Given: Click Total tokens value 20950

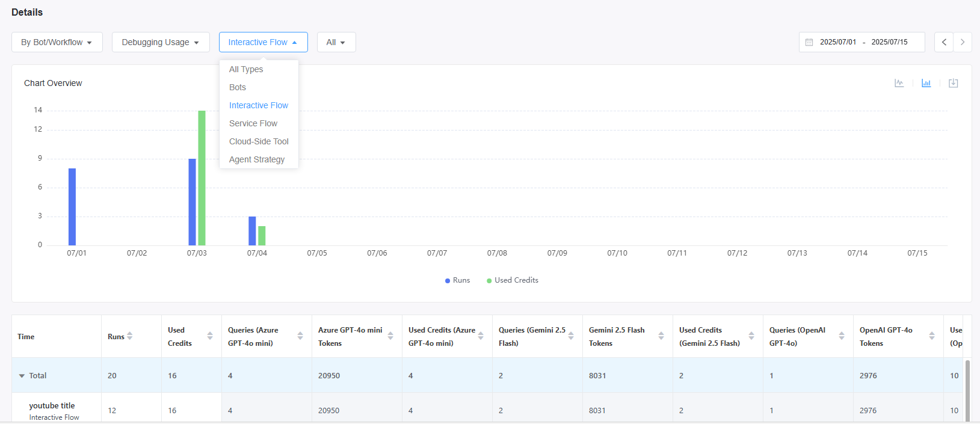Looking at the screenshot, I should (329, 376).
